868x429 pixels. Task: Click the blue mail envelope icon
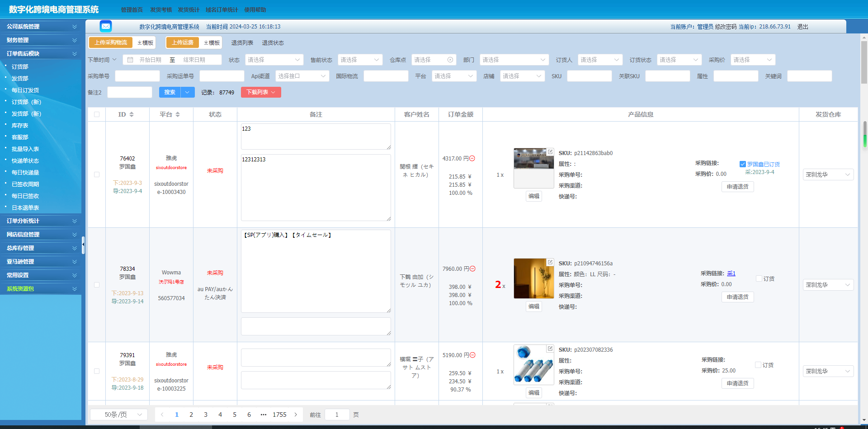[x=106, y=26]
